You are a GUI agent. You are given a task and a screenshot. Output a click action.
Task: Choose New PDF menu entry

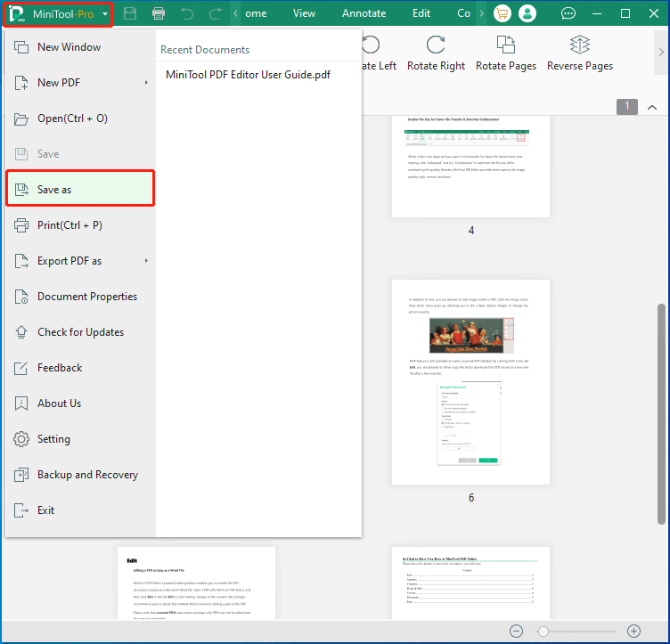[80, 83]
